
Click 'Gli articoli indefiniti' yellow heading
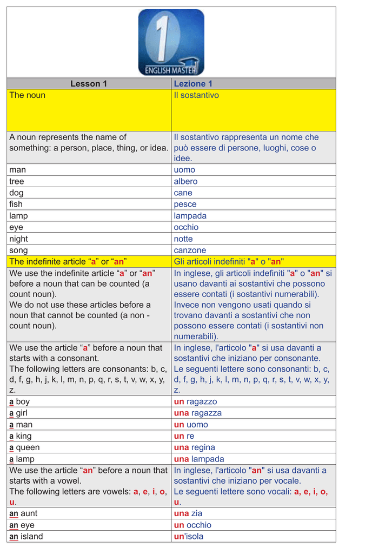coord(254,261)
